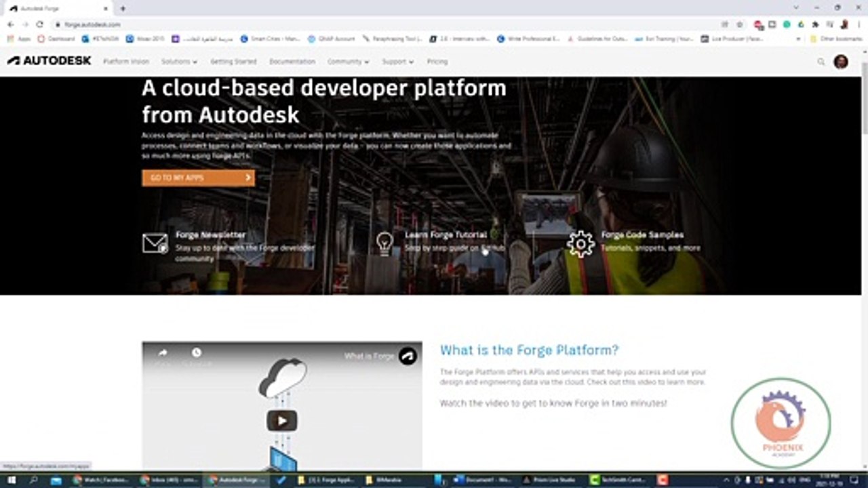Viewport: 868px width, 488px height.
Task: Open the Other bookmarks folder
Action: (x=837, y=39)
